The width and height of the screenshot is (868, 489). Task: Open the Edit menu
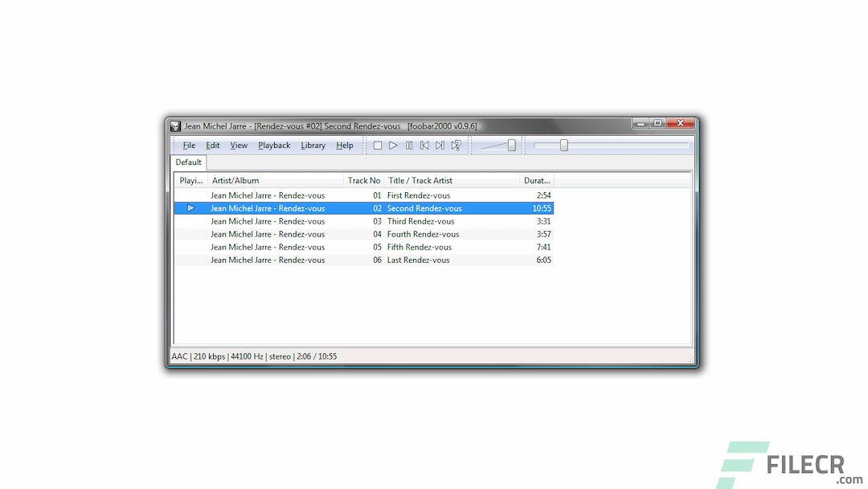pyautogui.click(x=212, y=145)
